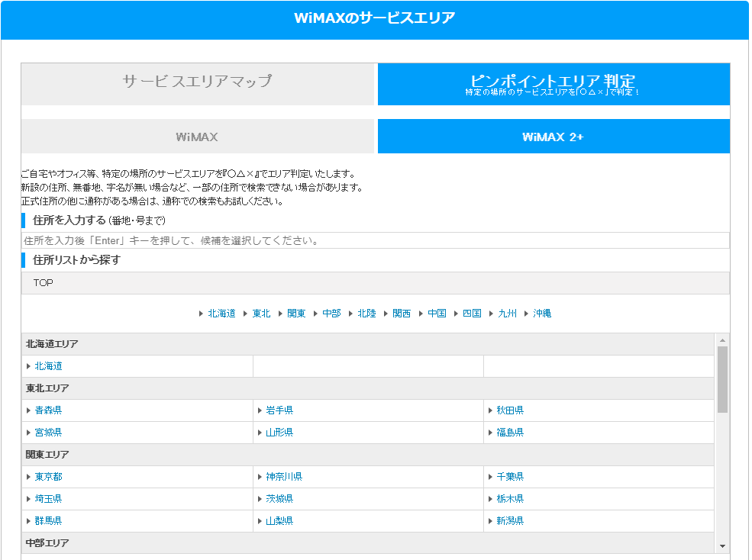The width and height of the screenshot is (752, 560).
Task: Click the address input field
Action: (376, 240)
